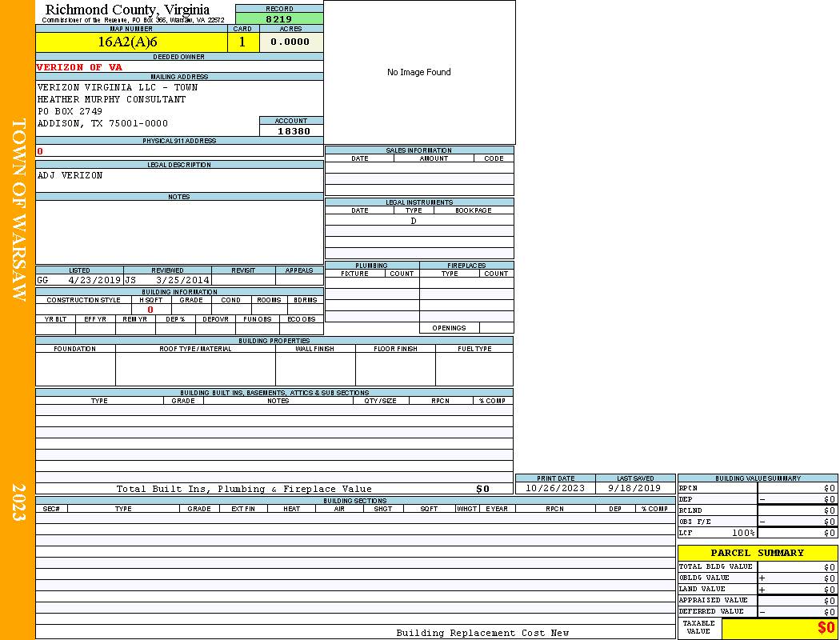
Task: Click the green record number 8219 field
Action: click(279, 18)
